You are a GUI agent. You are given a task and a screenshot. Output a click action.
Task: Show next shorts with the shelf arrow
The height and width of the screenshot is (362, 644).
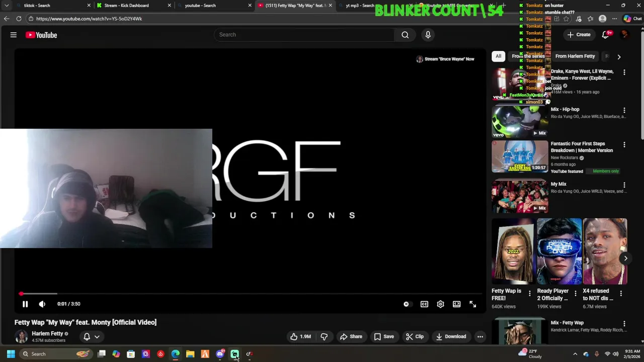(x=625, y=258)
